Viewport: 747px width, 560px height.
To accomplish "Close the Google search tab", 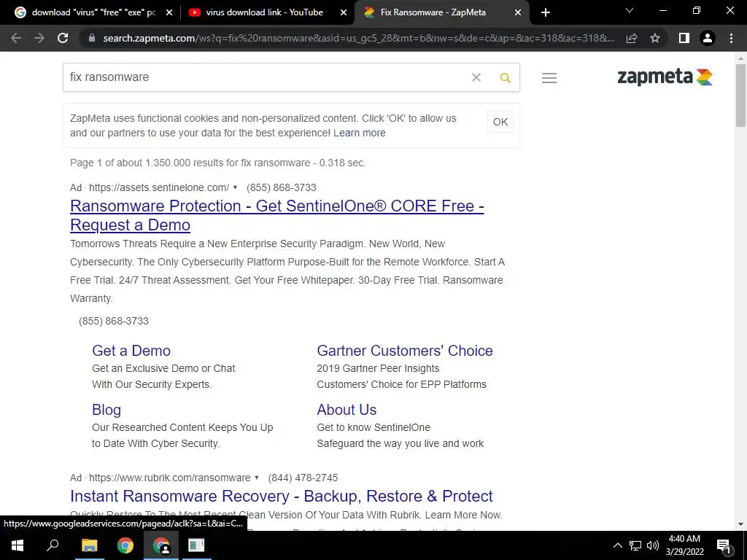I will click(169, 13).
